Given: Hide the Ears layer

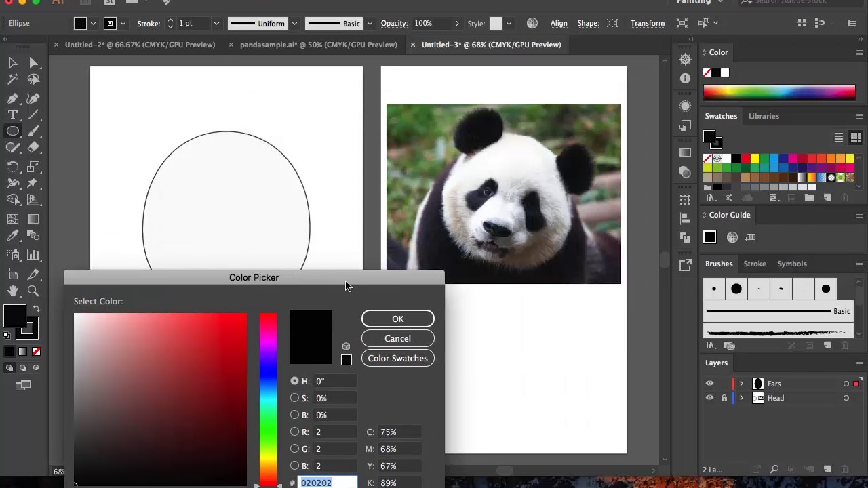Looking at the screenshot, I should 709,384.
